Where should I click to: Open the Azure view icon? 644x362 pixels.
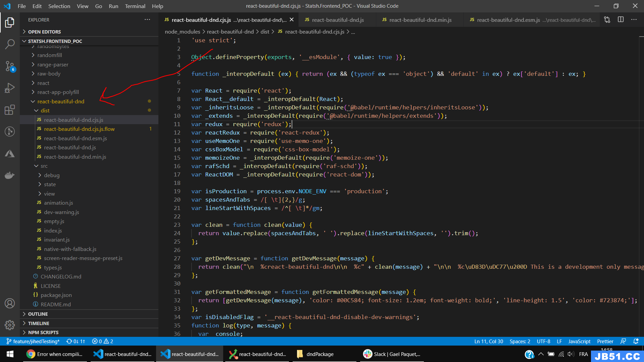(10, 154)
